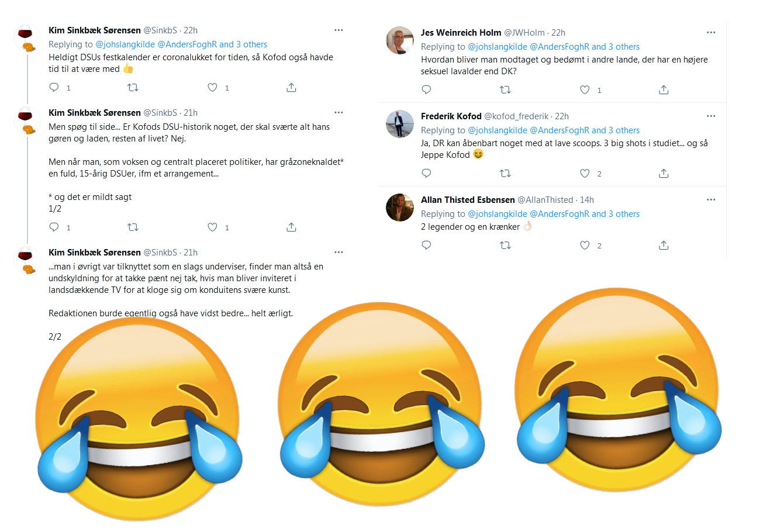Viewport: 760px width, 532px height.
Task: Click @AndersFoghR mention in Frederik Kofod's tweet
Action: click(x=559, y=130)
